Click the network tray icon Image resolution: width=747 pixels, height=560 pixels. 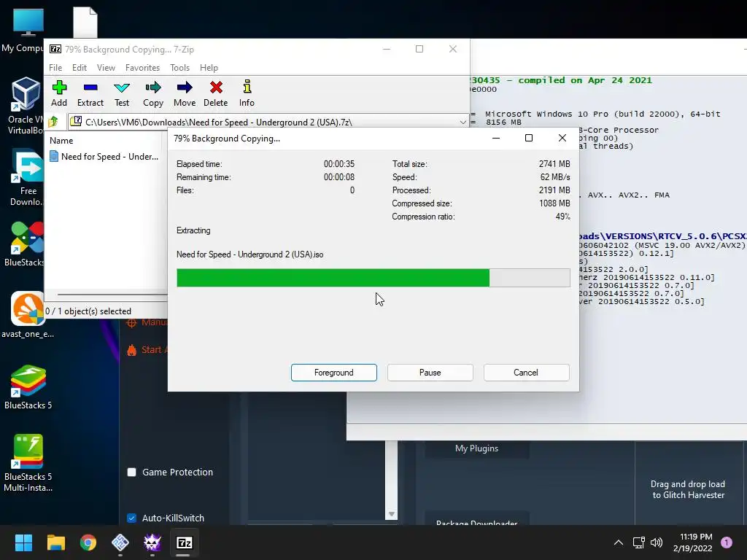[638, 542]
